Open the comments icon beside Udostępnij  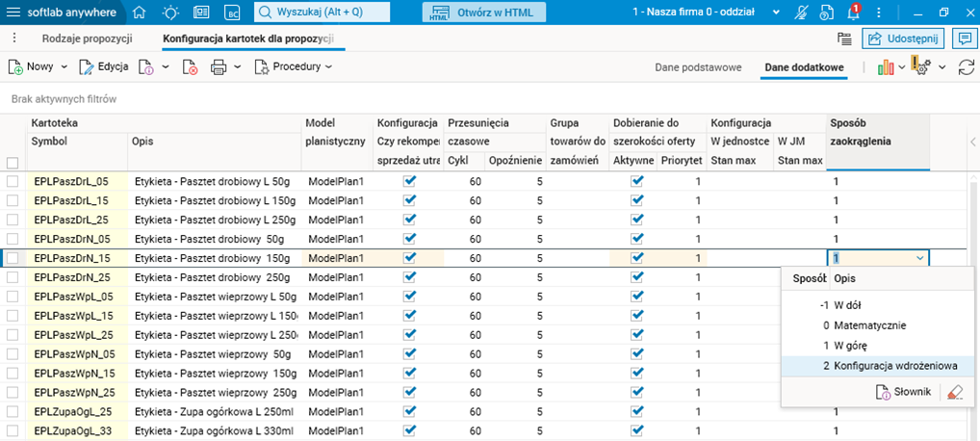(962, 39)
